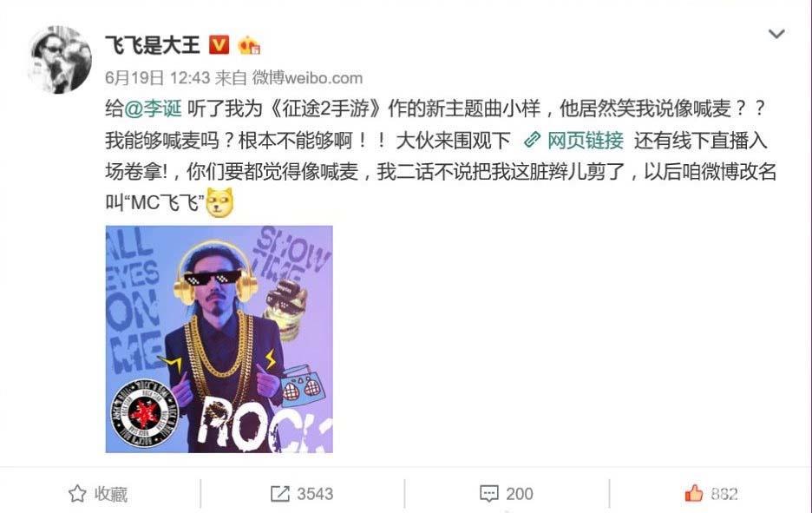Open the @李诞 mention link
The height and width of the screenshot is (513, 812).
click(x=153, y=109)
